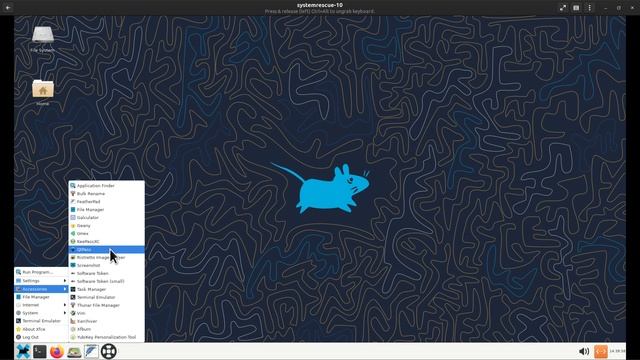Viewport: 640px width, 360px height.
Task: Launch Firefox from the bottom panel
Action: [57, 351]
